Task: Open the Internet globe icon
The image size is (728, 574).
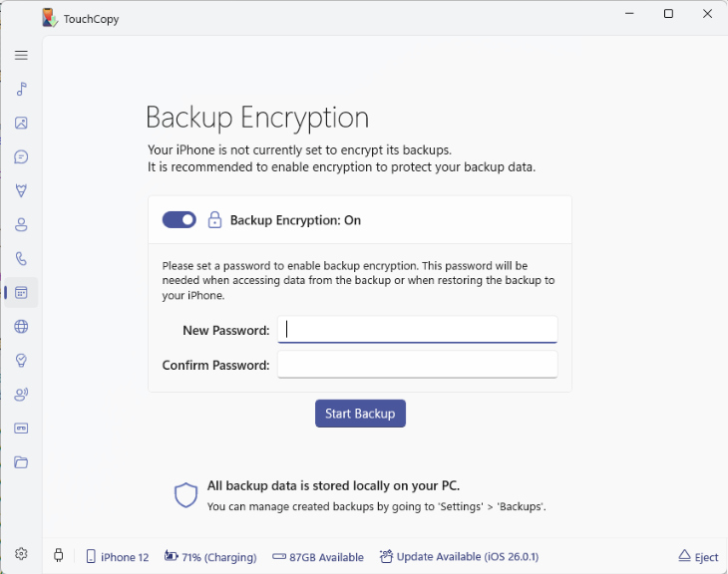Action: coord(21,327)
